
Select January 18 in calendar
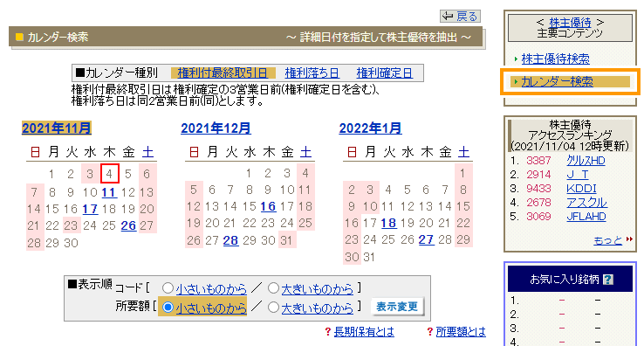(388, 224)
